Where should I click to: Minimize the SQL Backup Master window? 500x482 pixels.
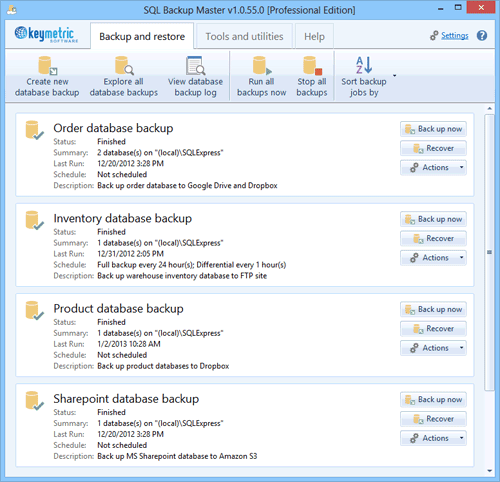coord(441,8)
